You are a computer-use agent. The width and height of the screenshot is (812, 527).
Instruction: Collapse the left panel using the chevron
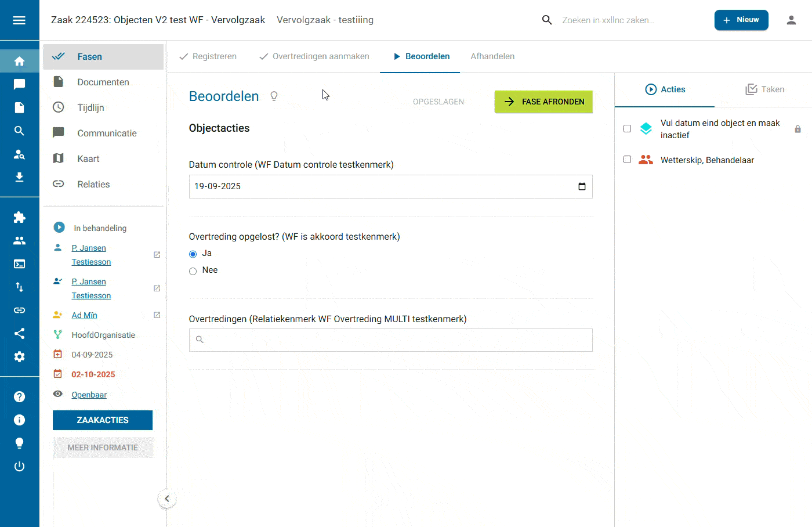click(x=167, y=499)
